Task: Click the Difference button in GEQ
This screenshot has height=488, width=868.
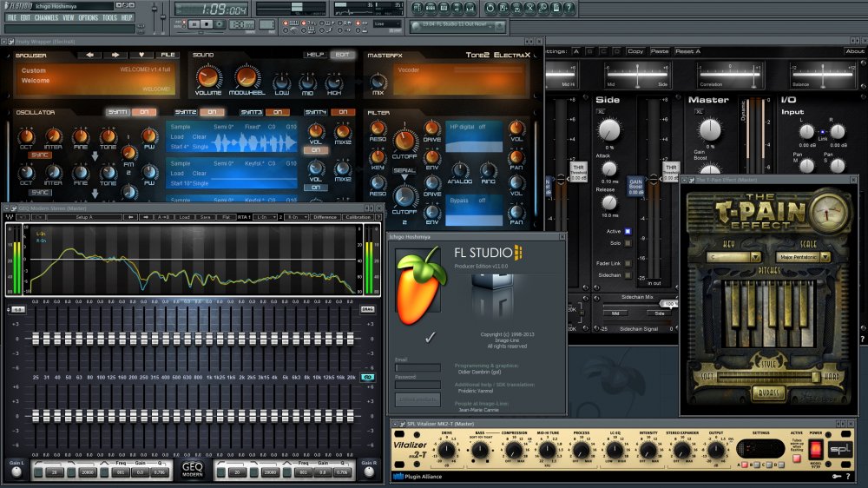Action: [x=325, y=217]
